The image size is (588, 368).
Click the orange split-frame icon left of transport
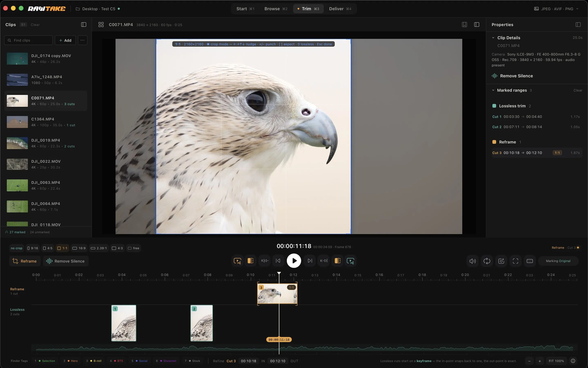(251, 261)
